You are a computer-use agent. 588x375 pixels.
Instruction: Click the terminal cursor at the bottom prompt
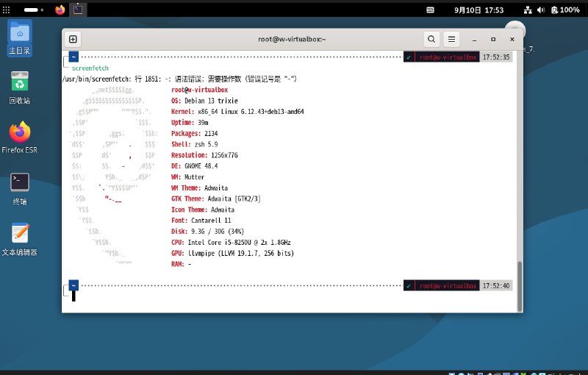[x=73, y=296]
